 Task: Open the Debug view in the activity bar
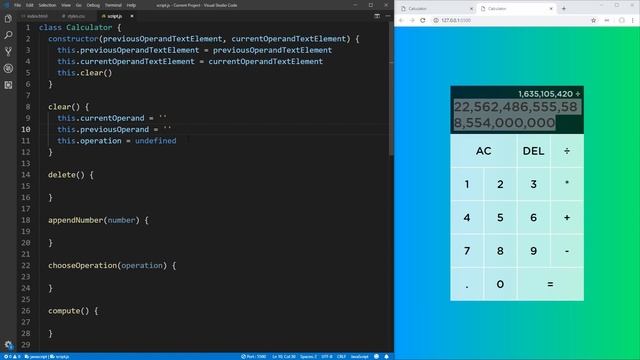tap(8, 68)
